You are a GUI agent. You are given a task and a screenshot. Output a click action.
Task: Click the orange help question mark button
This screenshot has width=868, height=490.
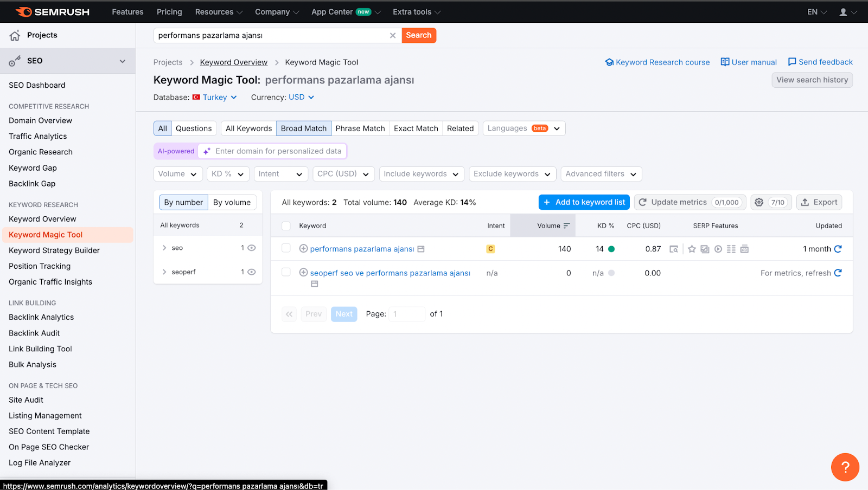click(x=845, y=467)
